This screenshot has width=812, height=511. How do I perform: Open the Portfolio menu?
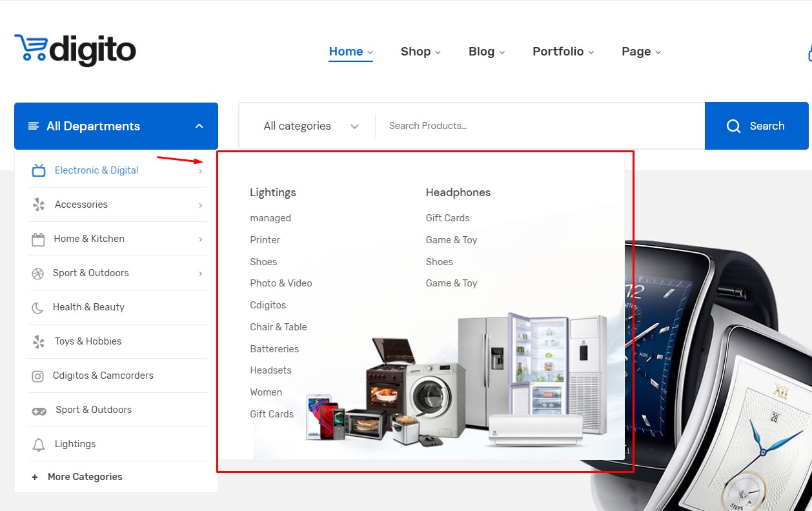(x=563, y=52)
